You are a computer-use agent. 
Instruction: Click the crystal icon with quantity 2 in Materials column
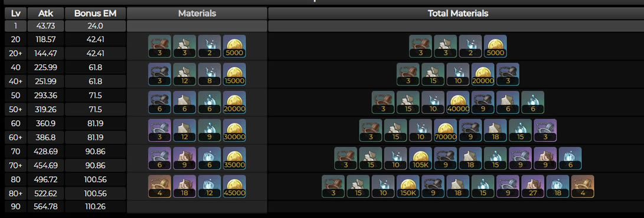tap(210, 47)
